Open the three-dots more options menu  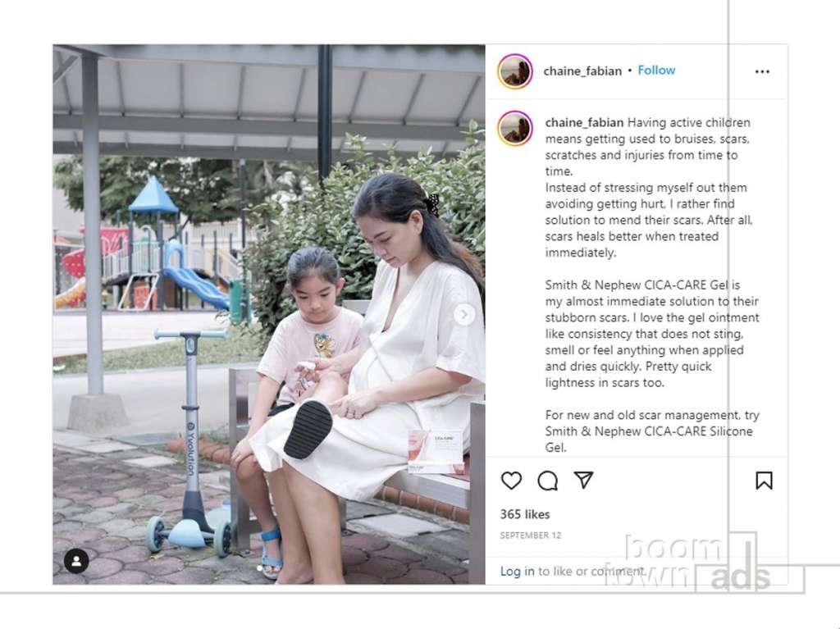[762, 71]
